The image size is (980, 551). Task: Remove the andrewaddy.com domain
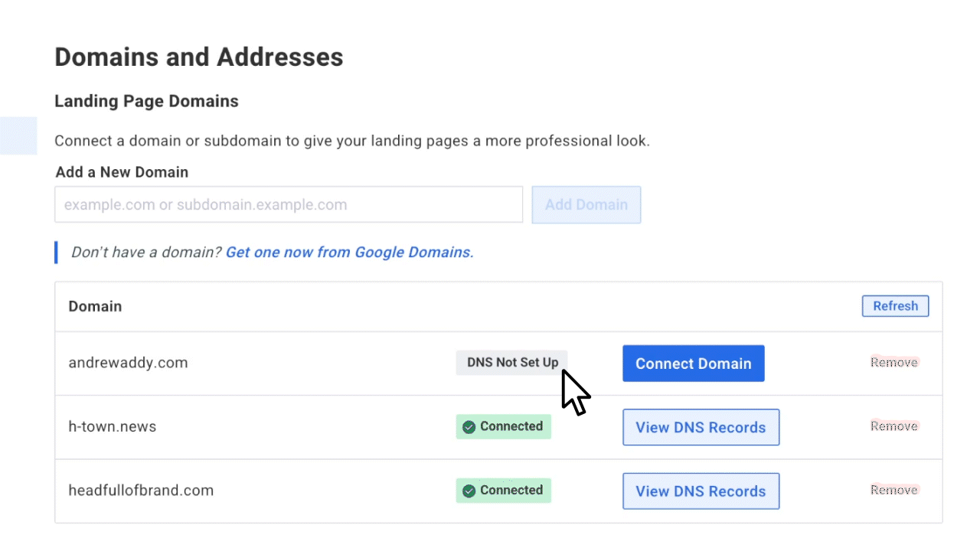894,362
